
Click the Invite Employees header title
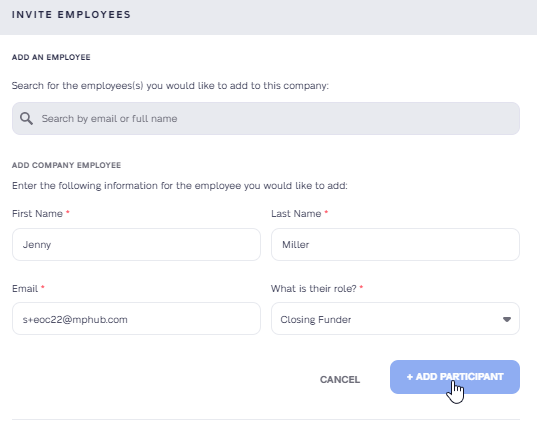point(71,15)
